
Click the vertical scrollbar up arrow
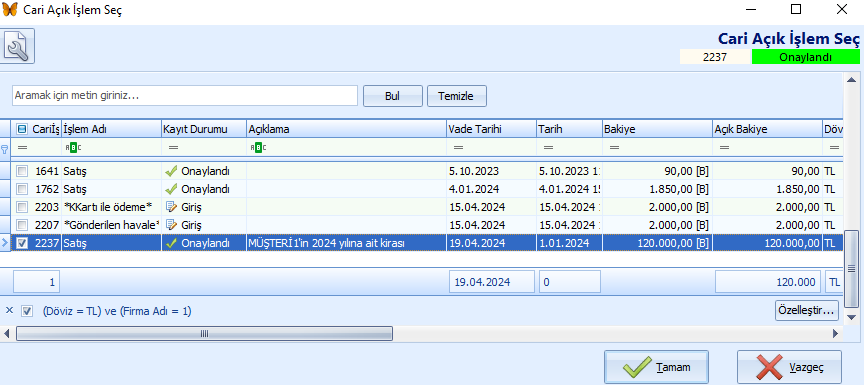[x=851, y=80]
